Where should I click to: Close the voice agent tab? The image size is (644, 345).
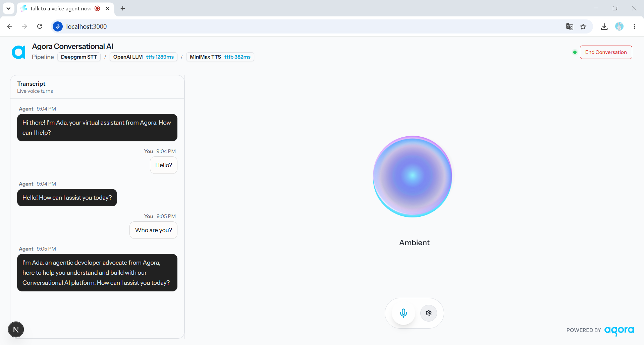107,8
